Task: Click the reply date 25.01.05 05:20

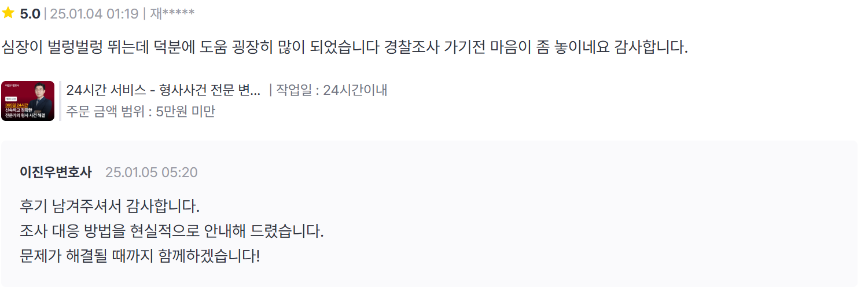Action: click(x=152, y=172)
